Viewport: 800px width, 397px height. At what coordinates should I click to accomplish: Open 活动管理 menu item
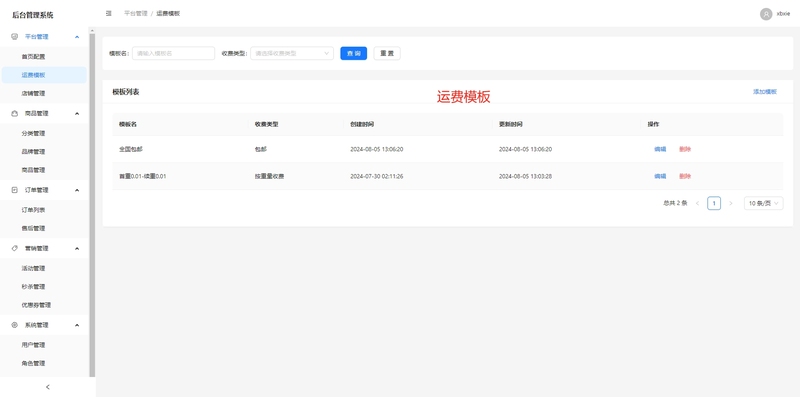[33, 268]
